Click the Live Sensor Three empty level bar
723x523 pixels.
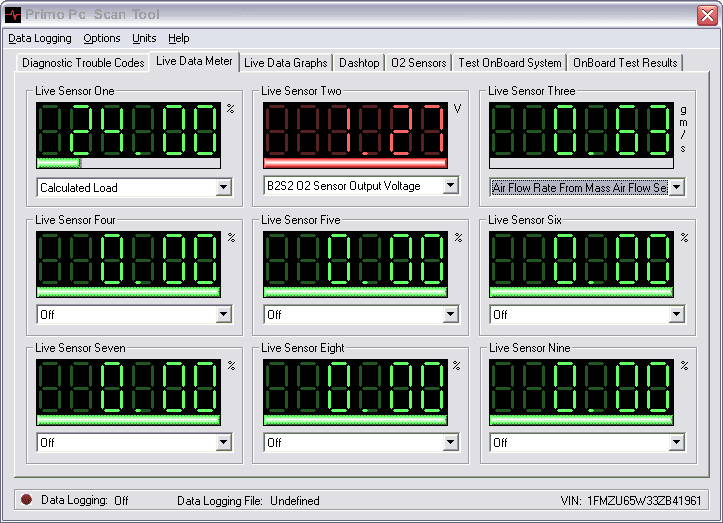tap(581, 163)
